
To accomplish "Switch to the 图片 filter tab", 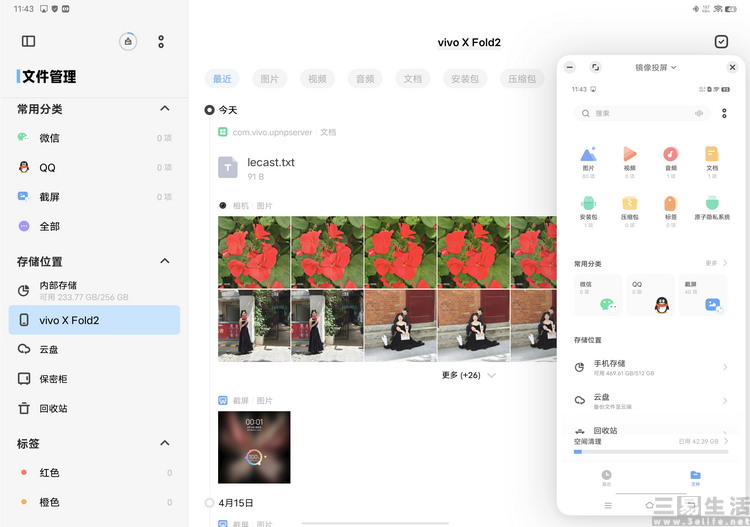I will point(269,79).
